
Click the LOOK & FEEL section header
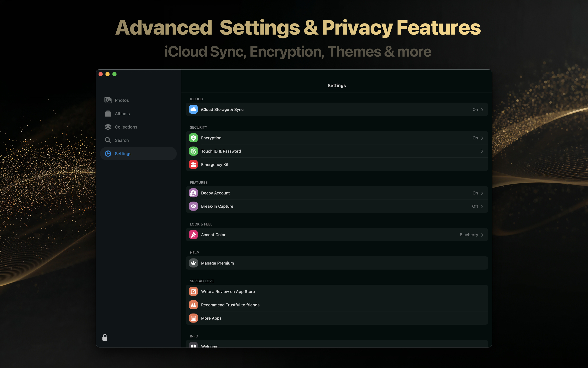[201, 224]
